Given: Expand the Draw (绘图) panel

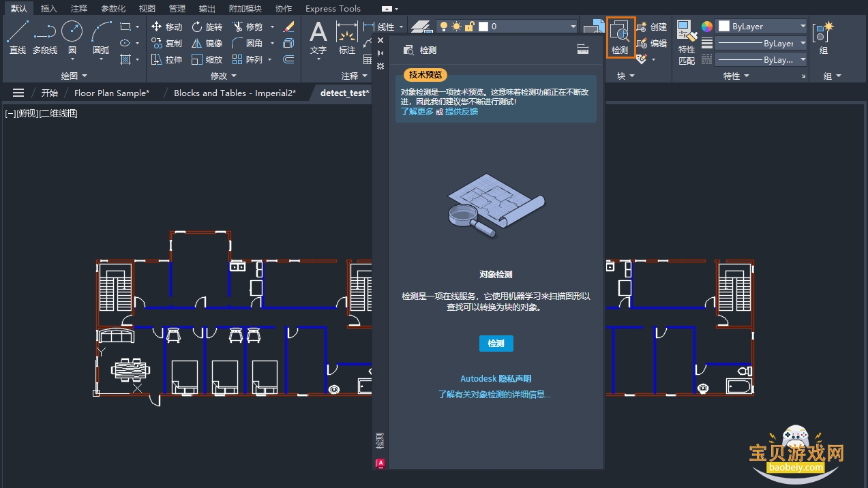Looking at the screenshot, I should (x=74, y=76).
